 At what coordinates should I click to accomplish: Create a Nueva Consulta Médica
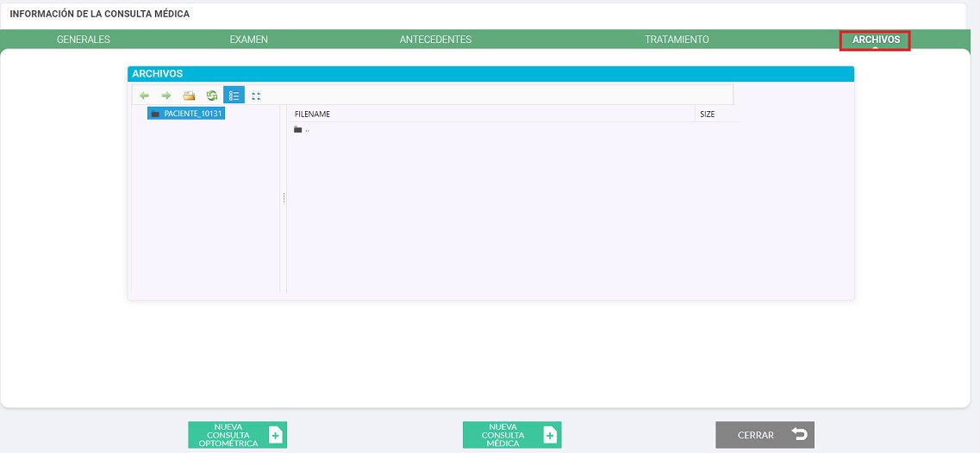click(512, 435)
